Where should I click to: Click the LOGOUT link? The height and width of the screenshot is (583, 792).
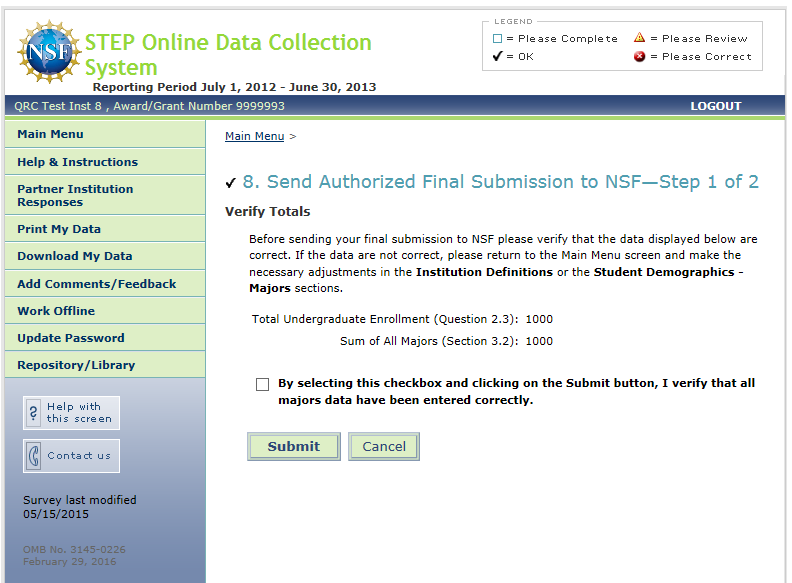pos(716,106)
